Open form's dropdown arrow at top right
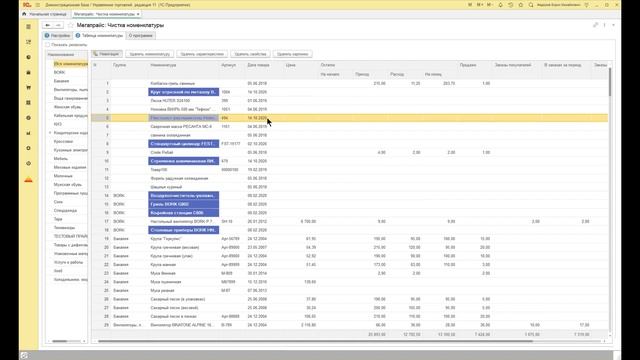640x360 pixels. [x=613, y=25]
